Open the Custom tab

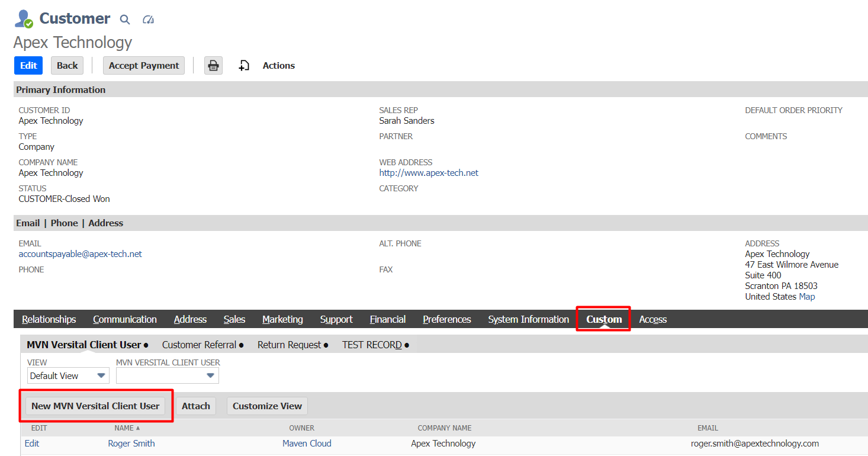(603, 319)
